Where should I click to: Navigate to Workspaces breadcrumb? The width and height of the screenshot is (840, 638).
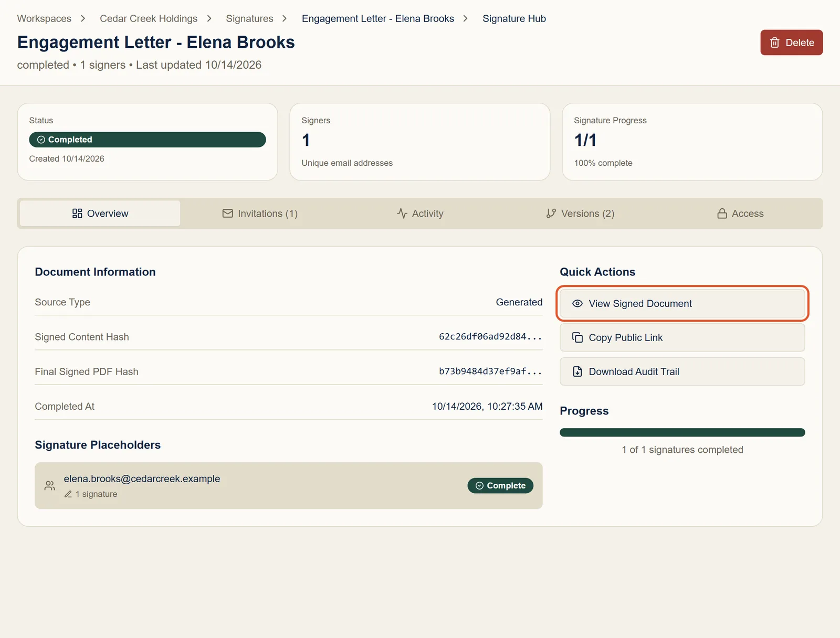click(44, 18)
